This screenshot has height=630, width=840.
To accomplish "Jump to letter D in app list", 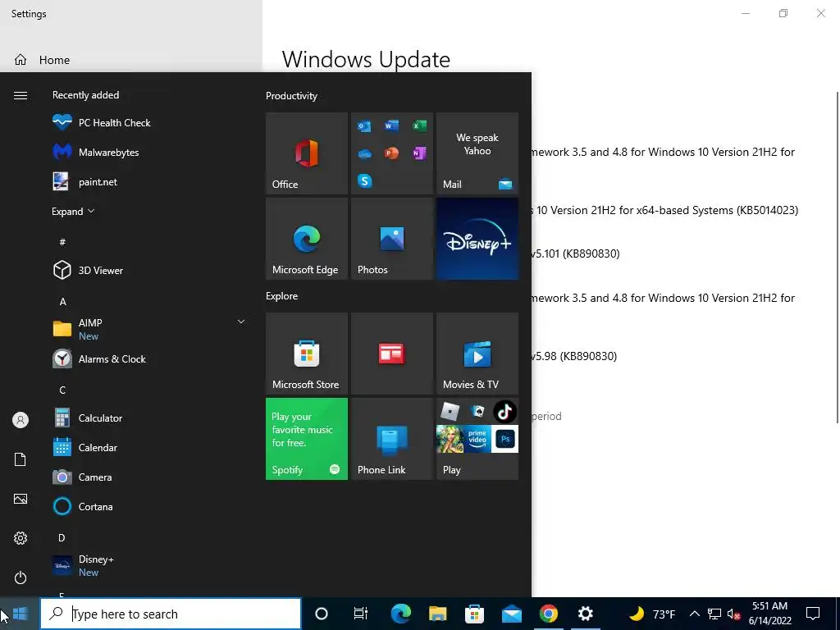I will 62,538.
